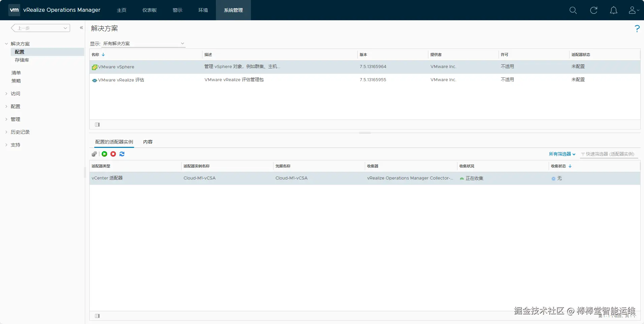Open the search magnifier in the header
The width and height of the screenshot is (644, 324).
573,10
